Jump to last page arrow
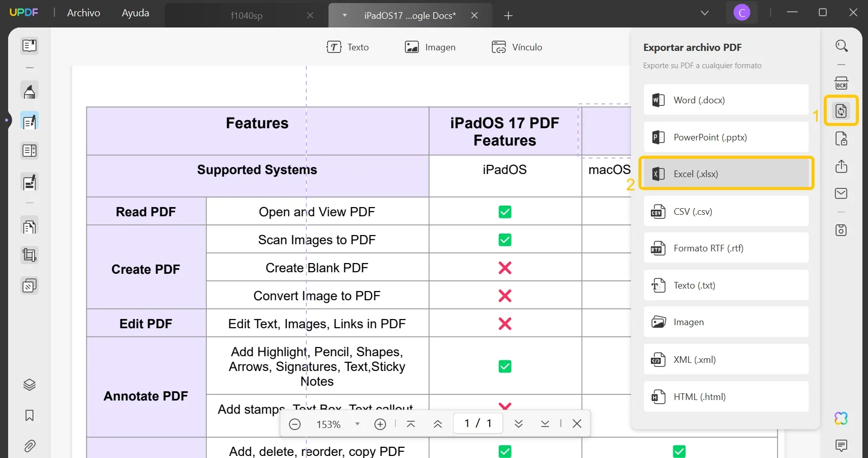Image resolution: width=868 pixels, height=458 pixels. (545, 424)
